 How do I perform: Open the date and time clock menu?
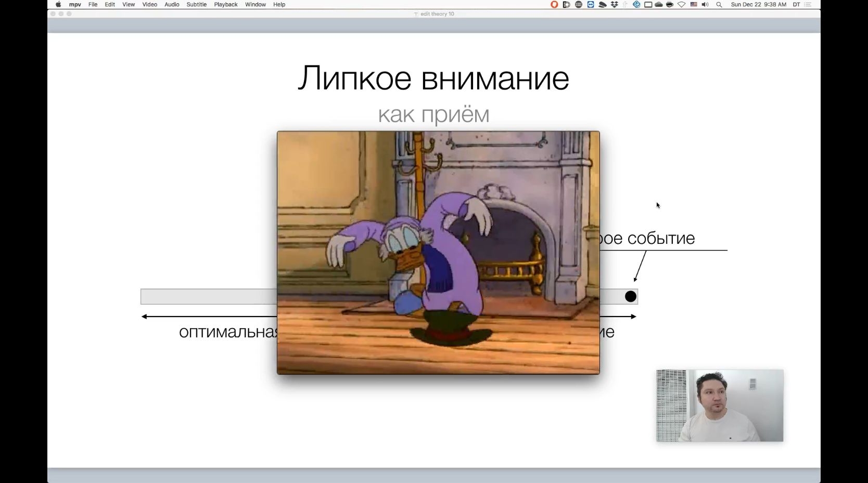[x=759, y=5]
